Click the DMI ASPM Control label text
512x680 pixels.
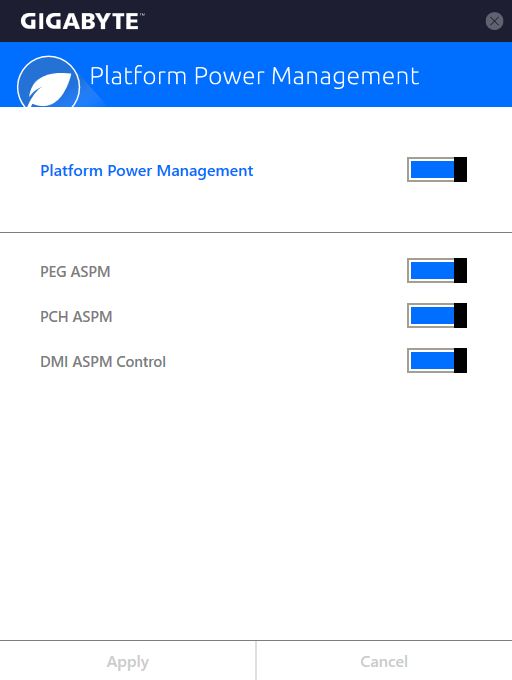tap(103, 362)
